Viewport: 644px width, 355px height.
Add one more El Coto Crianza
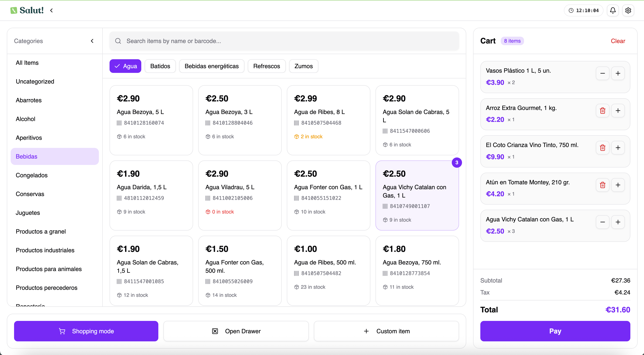pyautogui.click(x=618, y=148)
